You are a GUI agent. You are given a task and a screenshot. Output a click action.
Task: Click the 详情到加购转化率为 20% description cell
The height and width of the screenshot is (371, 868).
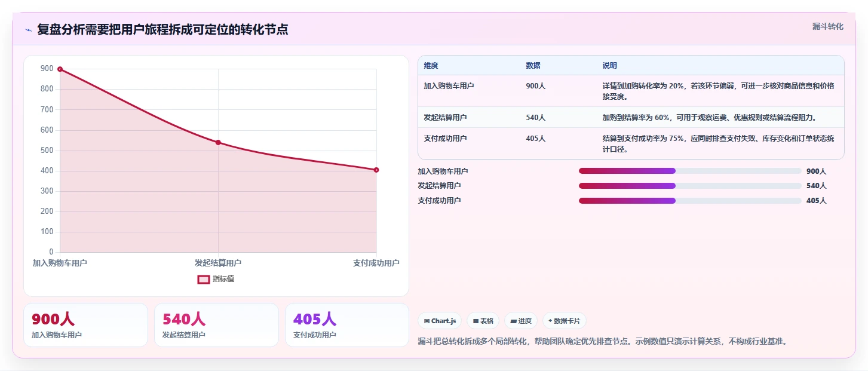(x=720, y=91)
